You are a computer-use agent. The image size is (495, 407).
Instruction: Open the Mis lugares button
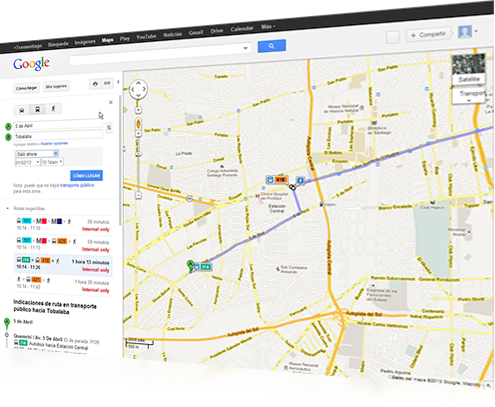[56, 86]
